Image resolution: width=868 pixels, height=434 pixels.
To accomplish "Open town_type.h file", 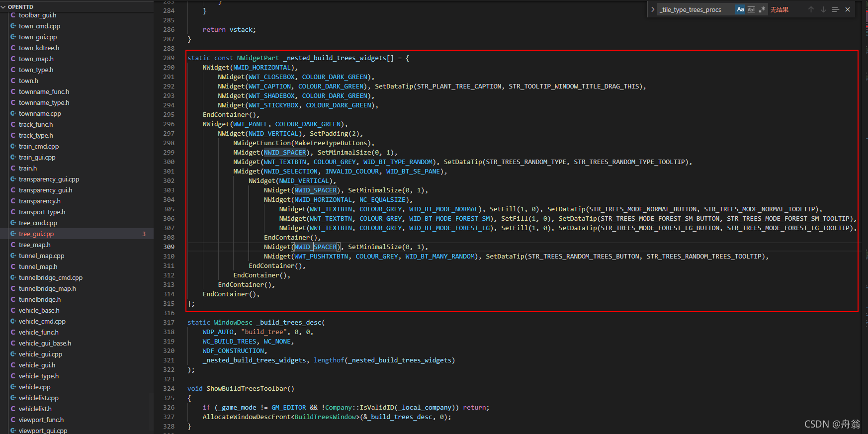I will [x=77, y=70].
